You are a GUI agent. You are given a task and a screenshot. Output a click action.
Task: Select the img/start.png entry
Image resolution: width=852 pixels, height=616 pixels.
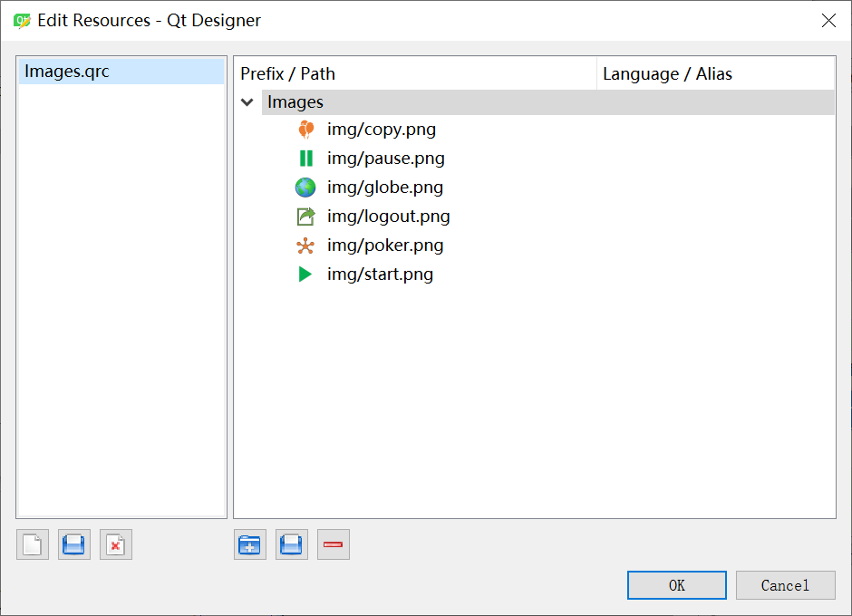[380, 274]
